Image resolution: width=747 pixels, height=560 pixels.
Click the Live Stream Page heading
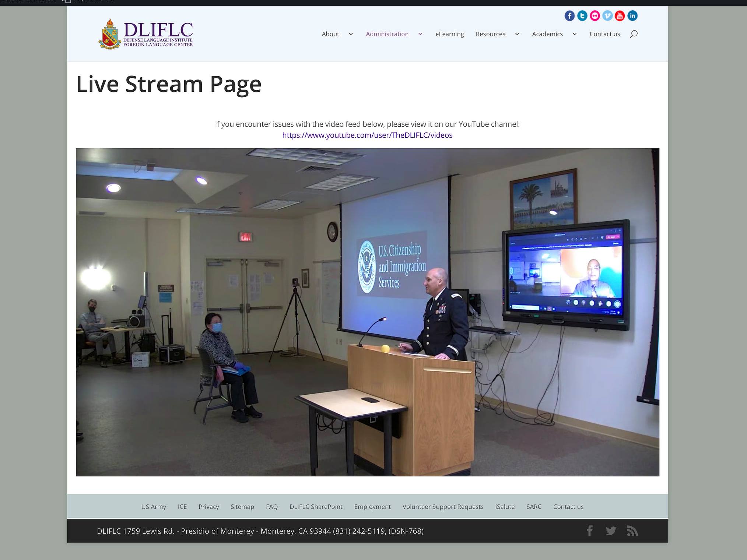pos(169,84)
